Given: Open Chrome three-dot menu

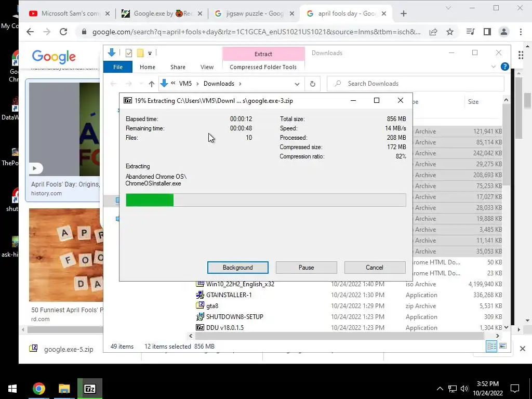Looking at the screenshot, I should (521, 32).
